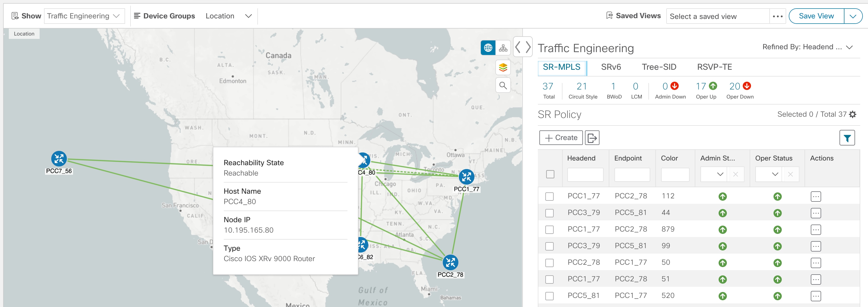Switch to the Tree-SID tab

(x=659, y=67)
